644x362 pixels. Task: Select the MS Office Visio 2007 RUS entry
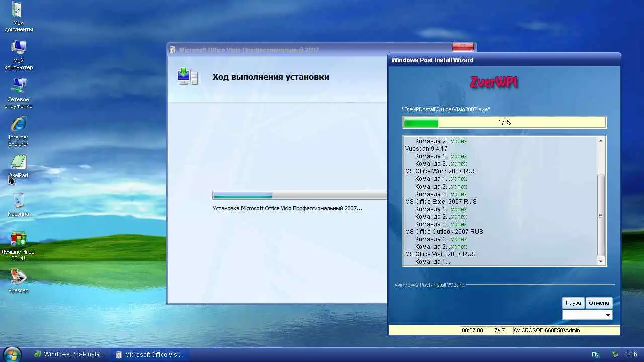[440, 254]
